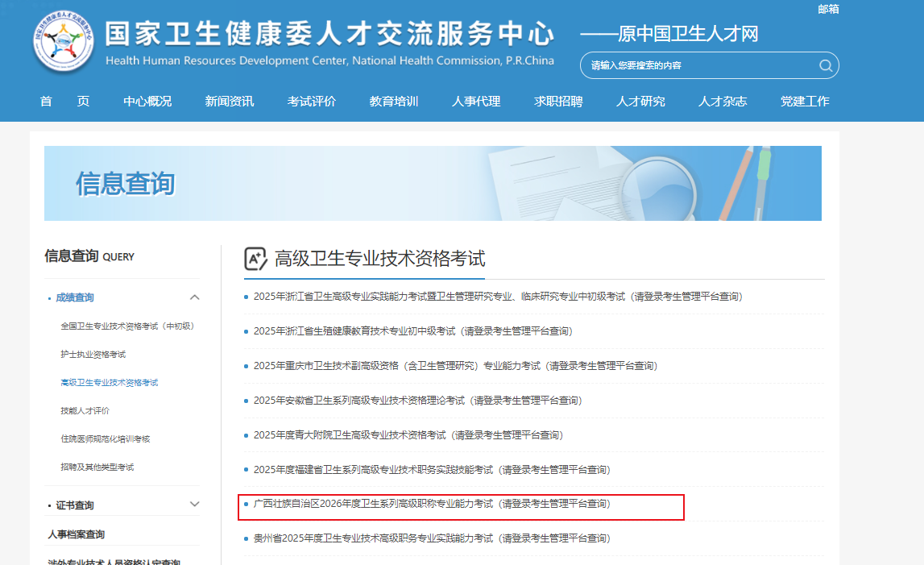Select 党建工作 in navigation bar
Screen dimensions: 924x565
point(804,102)
